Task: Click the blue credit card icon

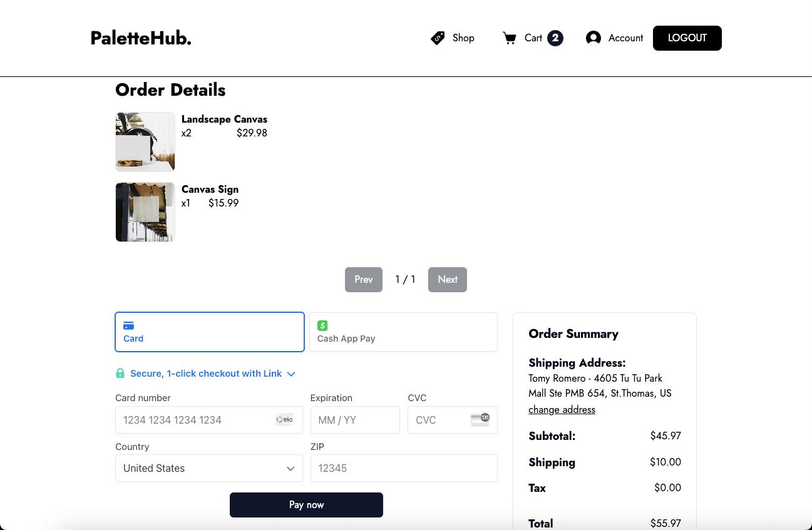Action: (128, 325)
